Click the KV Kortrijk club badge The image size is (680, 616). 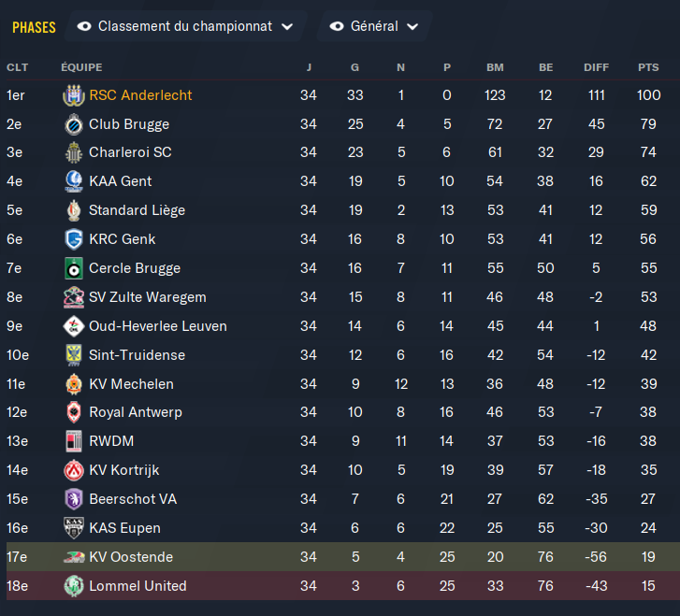(73, 470)
